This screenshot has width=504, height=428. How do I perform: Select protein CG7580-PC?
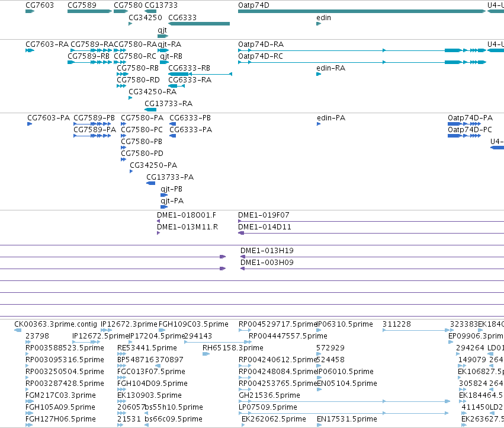click(142, 130)
